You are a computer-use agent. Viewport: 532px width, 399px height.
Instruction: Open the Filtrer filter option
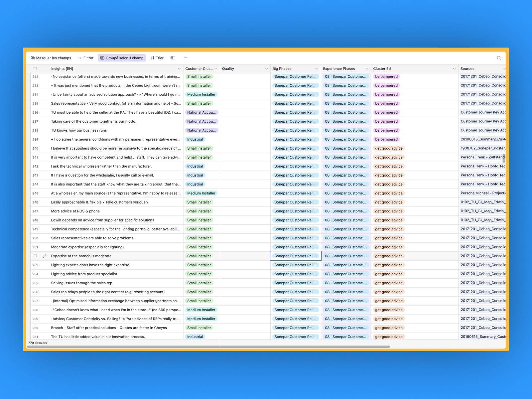point(86,58)
